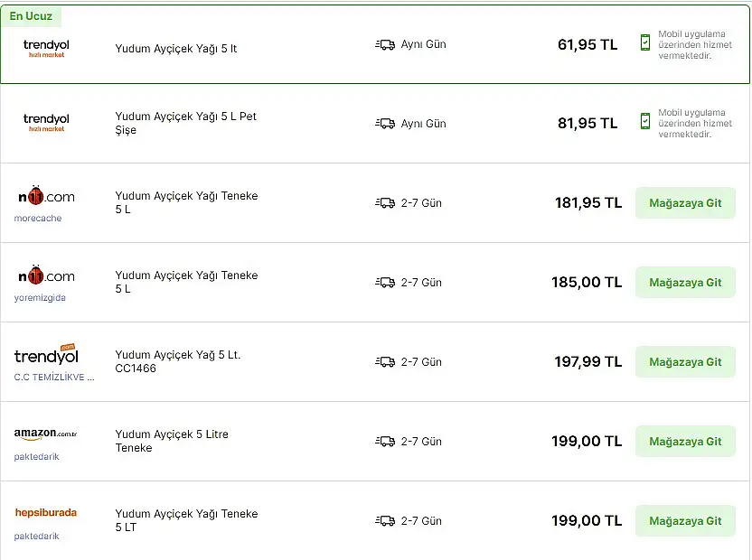
Task: Click Mağazaya Git in hepsiburada row
Action: pos(685,520)
